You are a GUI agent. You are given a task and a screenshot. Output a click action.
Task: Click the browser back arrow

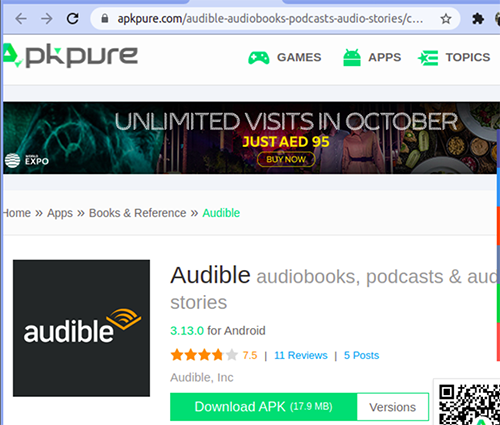point(21,19)
